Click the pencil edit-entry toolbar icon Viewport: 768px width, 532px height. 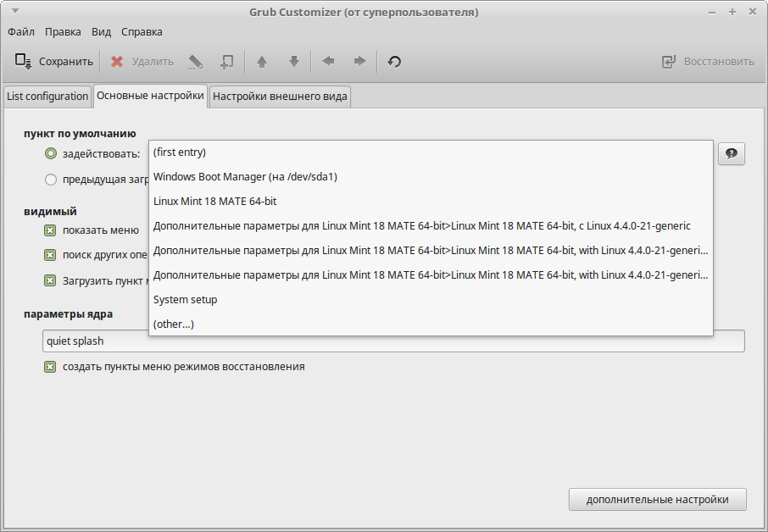[196, 62]
